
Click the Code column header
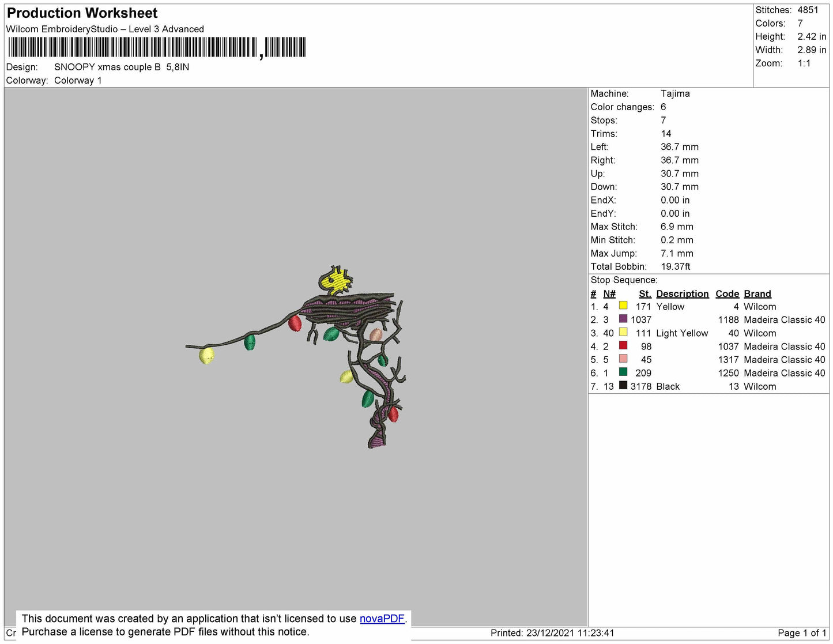pos(727,293)
